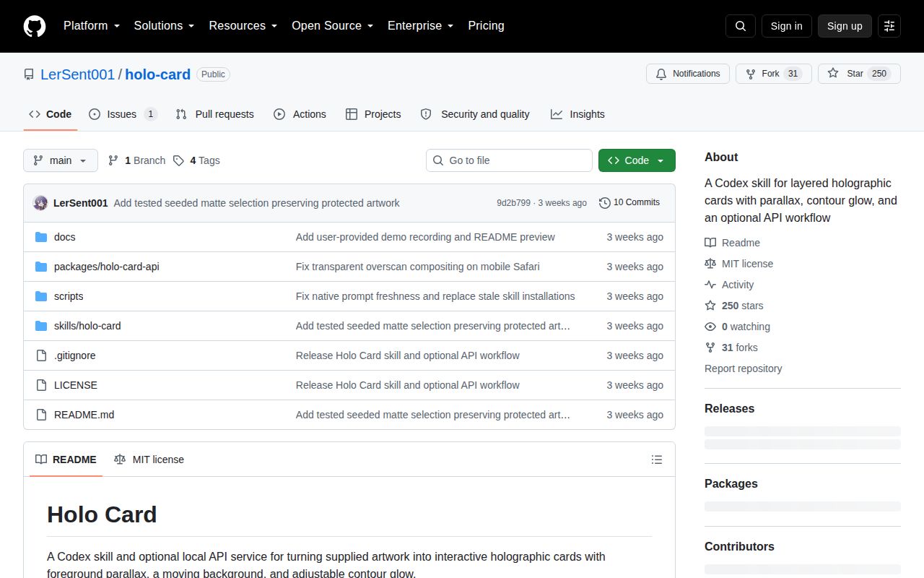Click the repository icon beside LerSent001

pyautogui.click(x=29, y=74)
